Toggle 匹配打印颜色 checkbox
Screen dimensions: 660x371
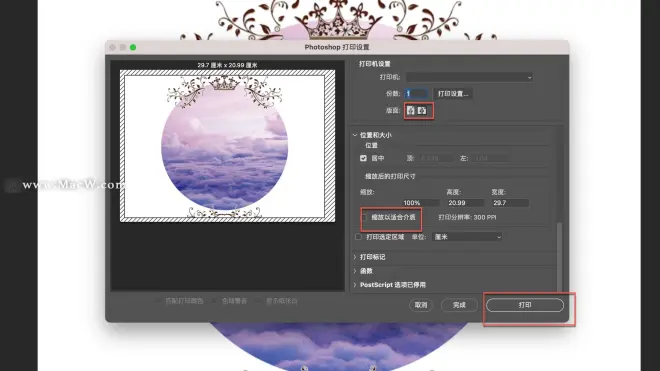click(158, 301)
